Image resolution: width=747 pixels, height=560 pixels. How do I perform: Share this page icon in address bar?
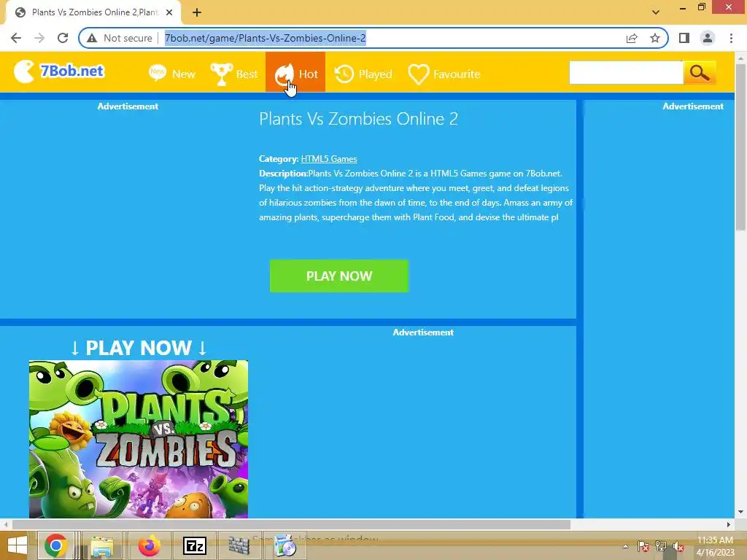click(632, 38)
